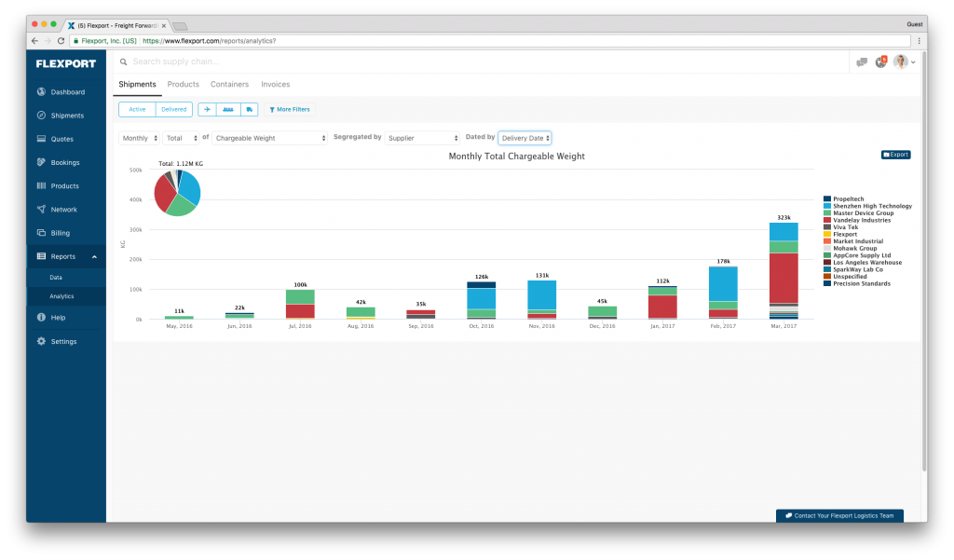Open the Help page
Screen dimensions: 954x560
pyautogui.click(x=66, y=317)
